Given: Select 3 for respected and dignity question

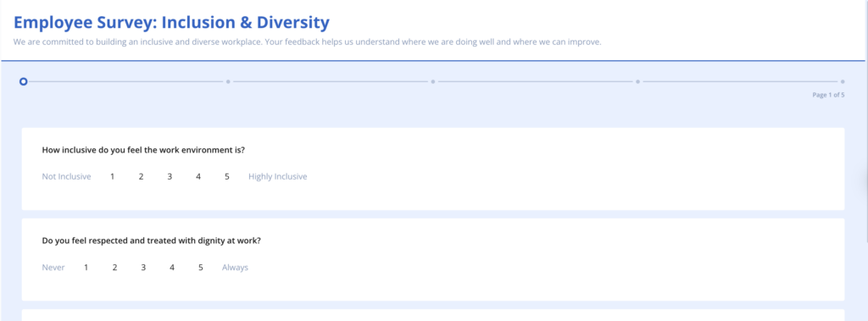Looking at the screenshot, I should point(143,268).
